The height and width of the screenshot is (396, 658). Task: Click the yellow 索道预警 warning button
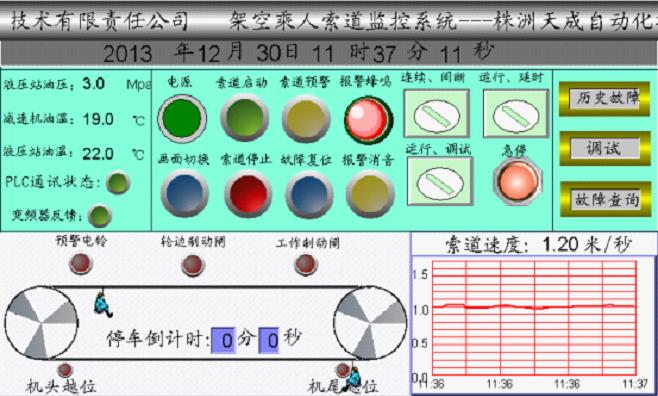pos(306,119)
